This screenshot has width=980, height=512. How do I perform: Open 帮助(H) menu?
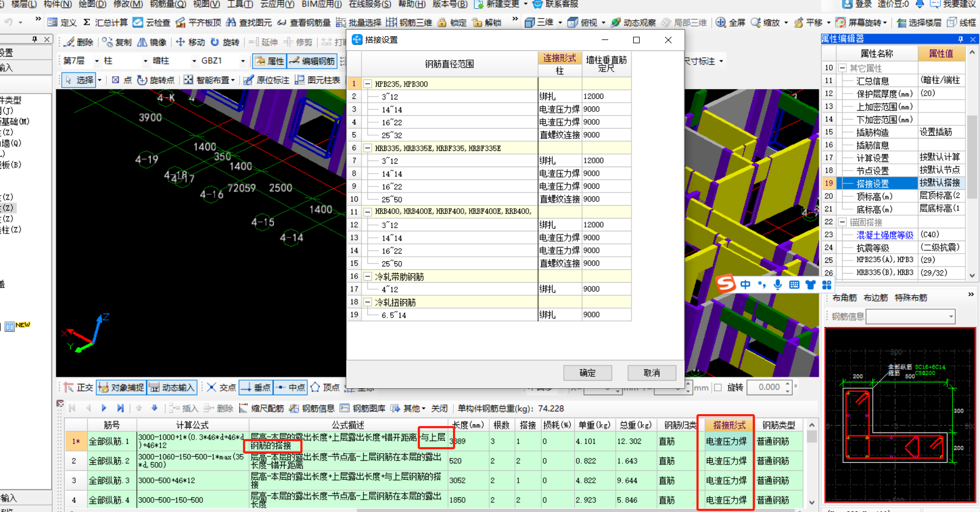click(x=412, y=4)
